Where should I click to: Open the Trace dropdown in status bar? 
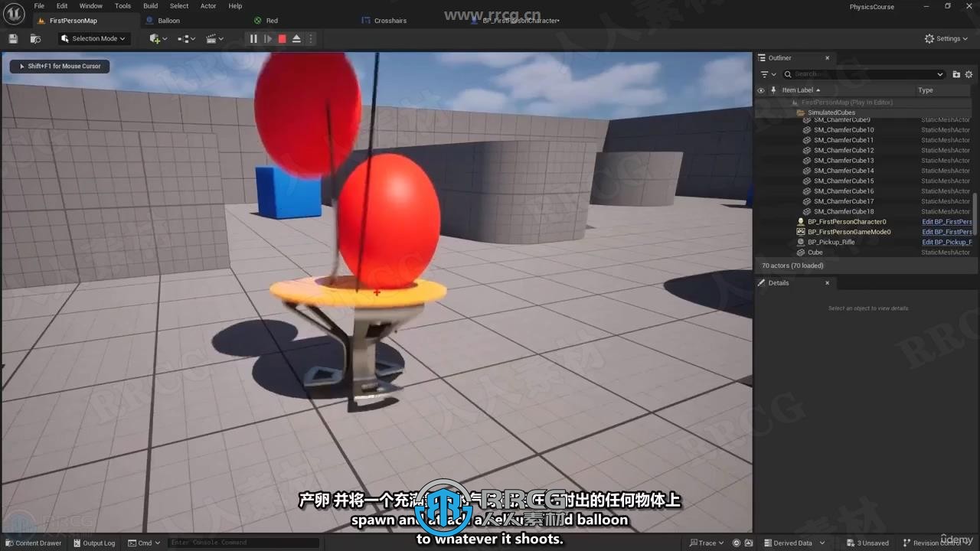point(707,543)
